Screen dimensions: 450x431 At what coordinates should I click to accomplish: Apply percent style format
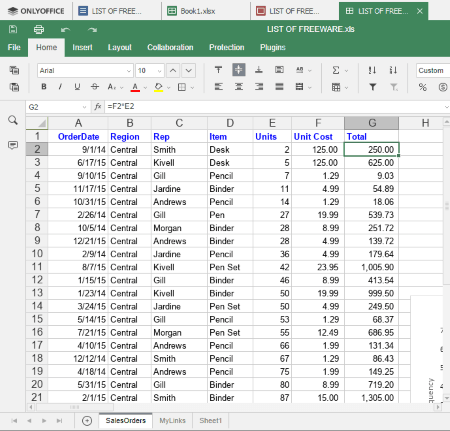(423, 87)
